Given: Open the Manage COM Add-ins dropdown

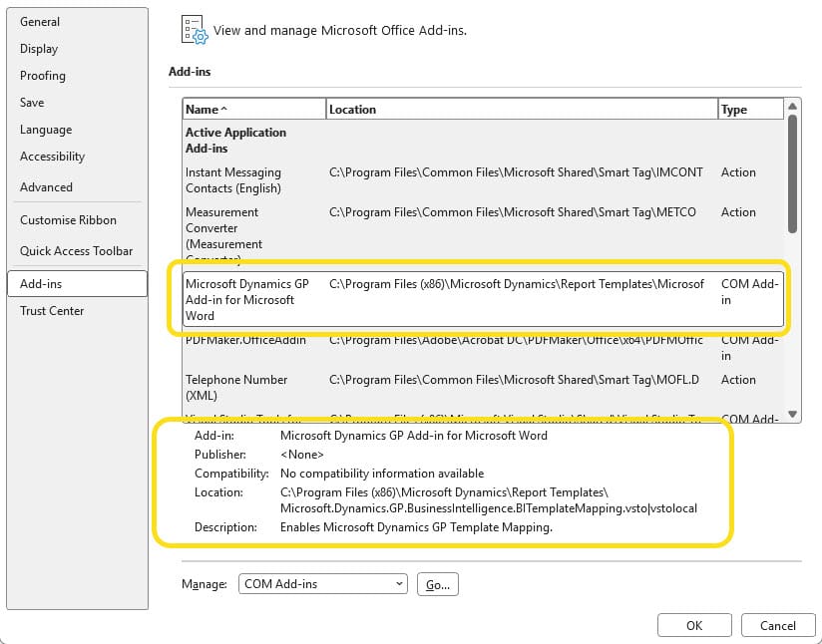Looking at the screenshot, I should coord(323,584).
